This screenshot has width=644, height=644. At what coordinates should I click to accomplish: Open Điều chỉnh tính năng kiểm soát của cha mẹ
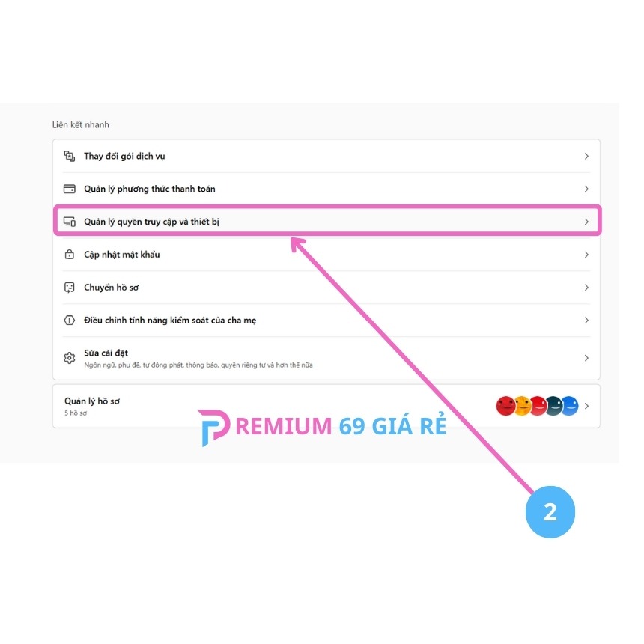pos(170,321)
